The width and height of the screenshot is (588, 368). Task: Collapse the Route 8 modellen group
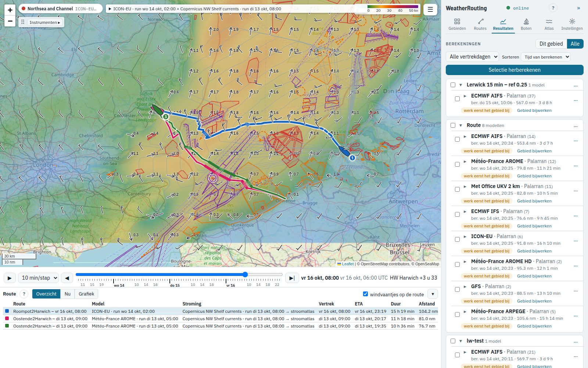tap(460, 125)
